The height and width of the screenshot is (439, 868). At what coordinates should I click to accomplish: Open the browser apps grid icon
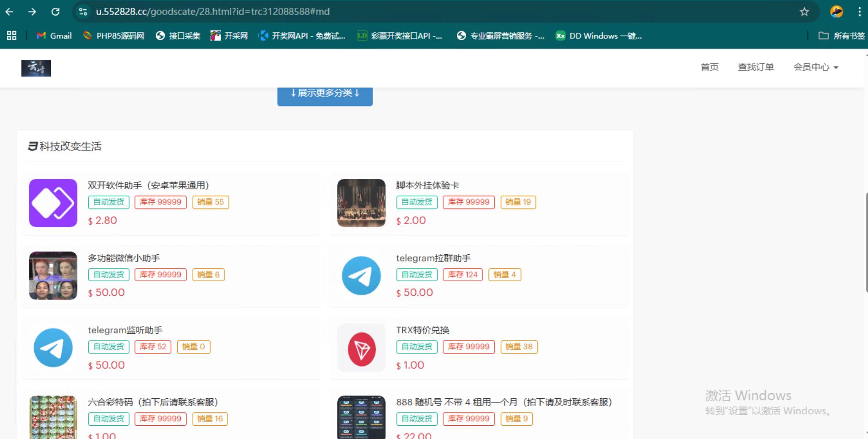point(12,36)
